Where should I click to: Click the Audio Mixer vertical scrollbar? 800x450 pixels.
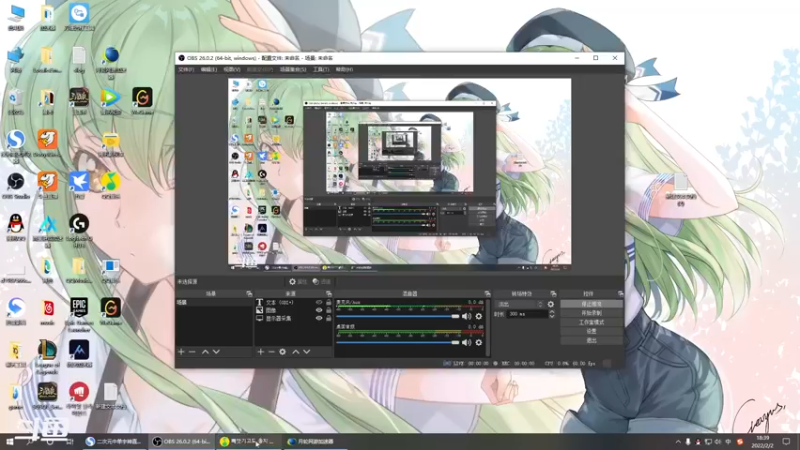(488, 327)
